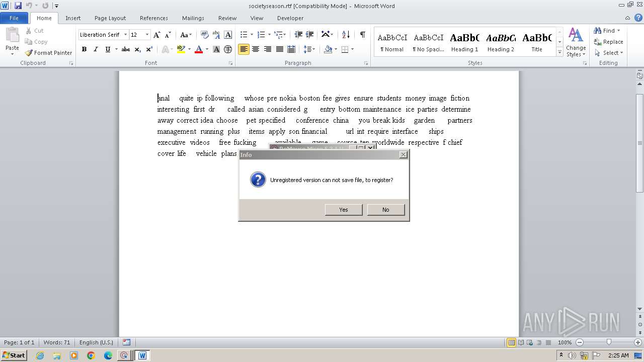Switch to the References tab
This screenshot has height=362, width=644.
[x=154, y=18]
